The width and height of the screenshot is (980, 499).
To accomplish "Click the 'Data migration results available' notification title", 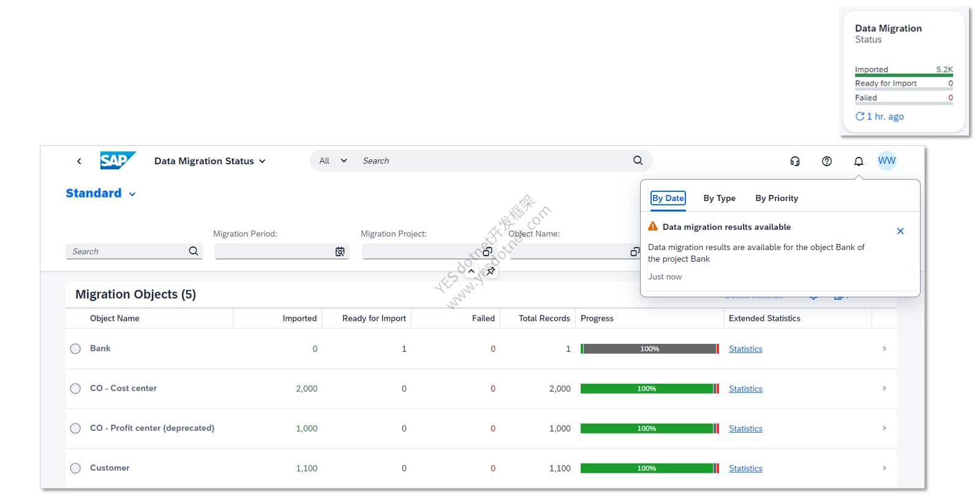I will (726, 227).
